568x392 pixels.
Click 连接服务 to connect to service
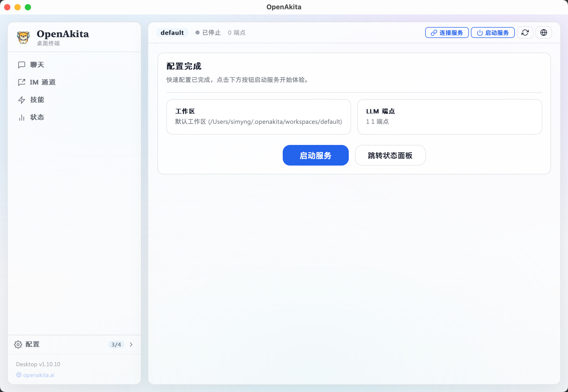coord(447,32)
